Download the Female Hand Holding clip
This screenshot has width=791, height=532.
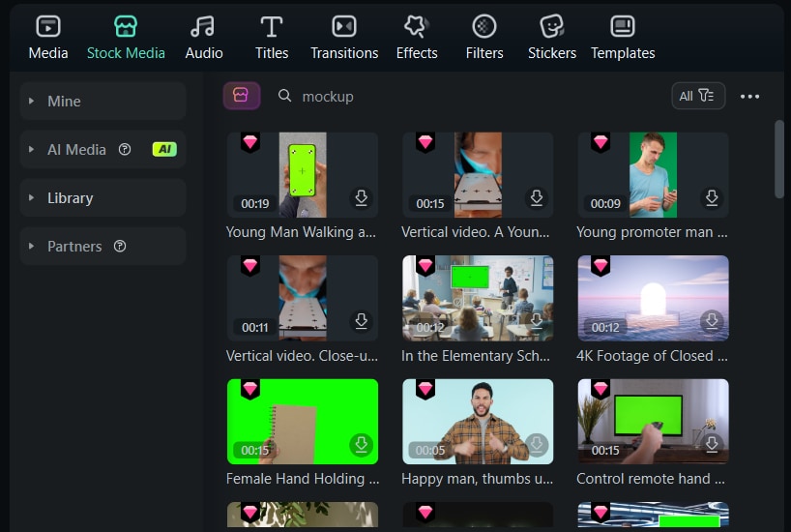click(362, 444)
